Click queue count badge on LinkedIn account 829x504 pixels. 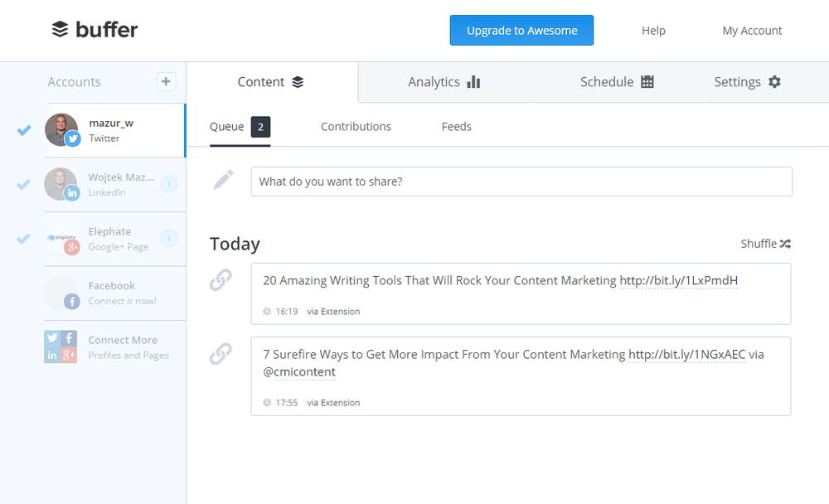click(168, 184)
